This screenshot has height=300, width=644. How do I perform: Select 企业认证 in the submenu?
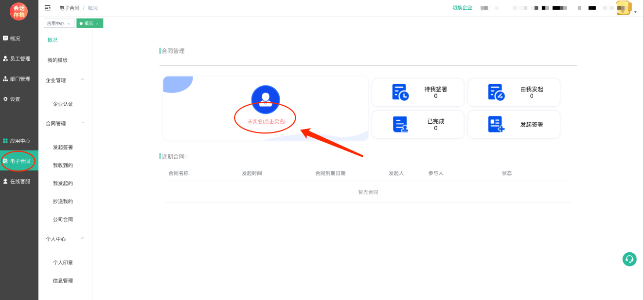click(63, 104)
